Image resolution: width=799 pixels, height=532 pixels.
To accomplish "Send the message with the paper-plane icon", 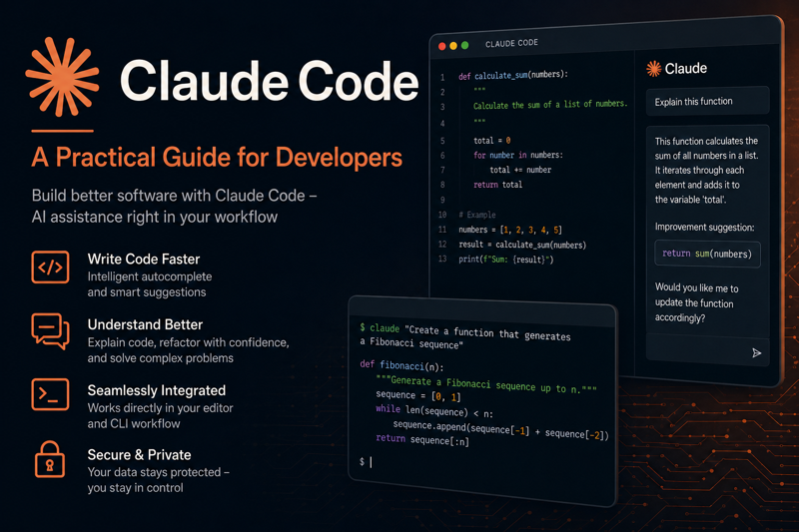I will [757, 352].
